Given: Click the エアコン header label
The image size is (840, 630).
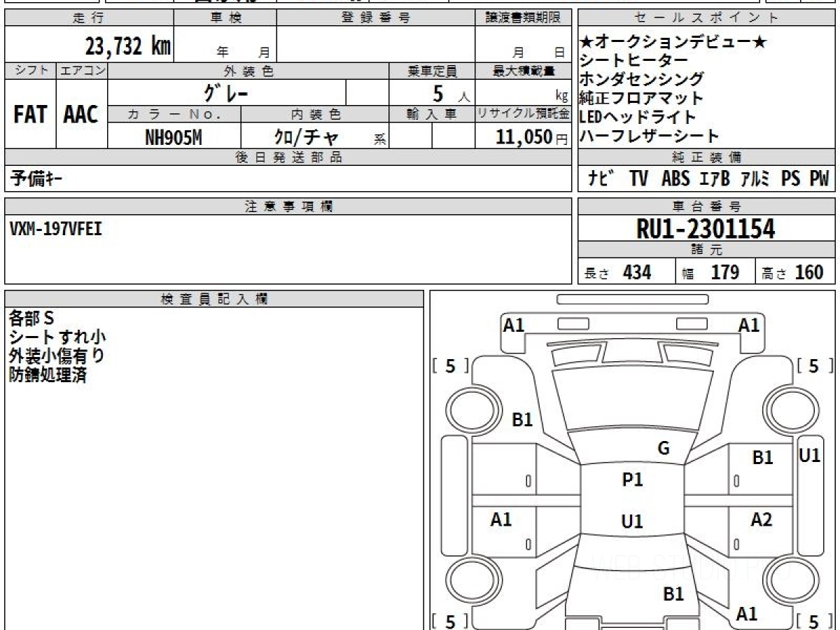Looking at the screenshot, I should click(82, 71).
